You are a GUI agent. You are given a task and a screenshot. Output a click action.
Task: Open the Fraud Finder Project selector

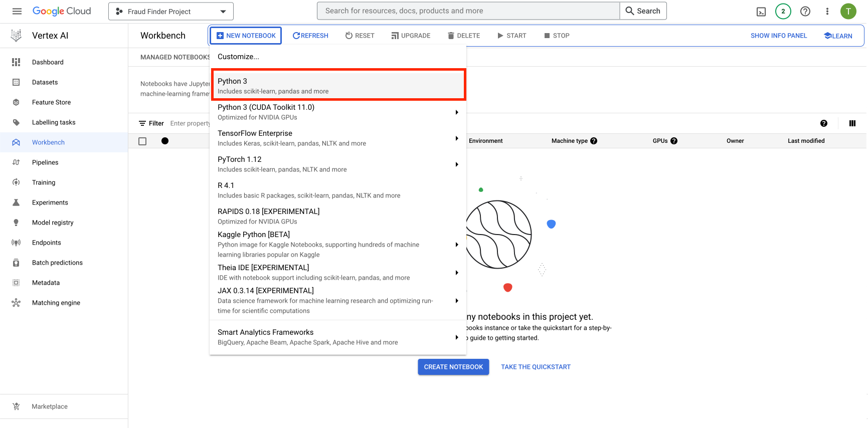tap(171, 12)
